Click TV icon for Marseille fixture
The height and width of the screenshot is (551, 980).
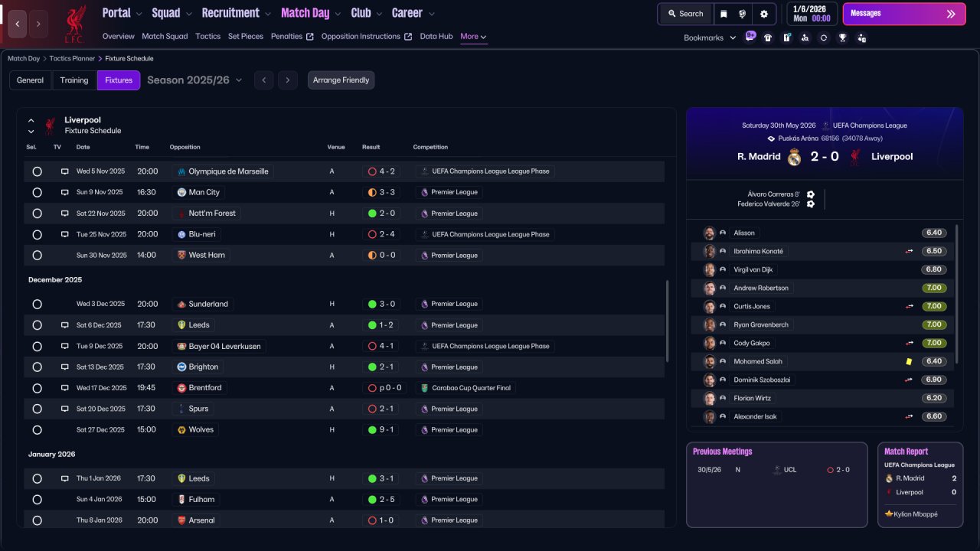65,171
